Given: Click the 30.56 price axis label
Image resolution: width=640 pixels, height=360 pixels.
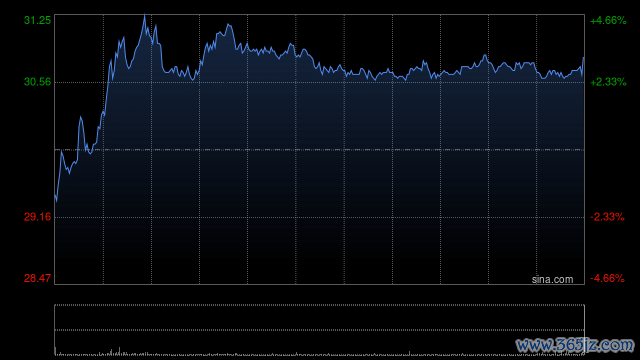Looking at the screenshot, I should click(x=38, y=82).
